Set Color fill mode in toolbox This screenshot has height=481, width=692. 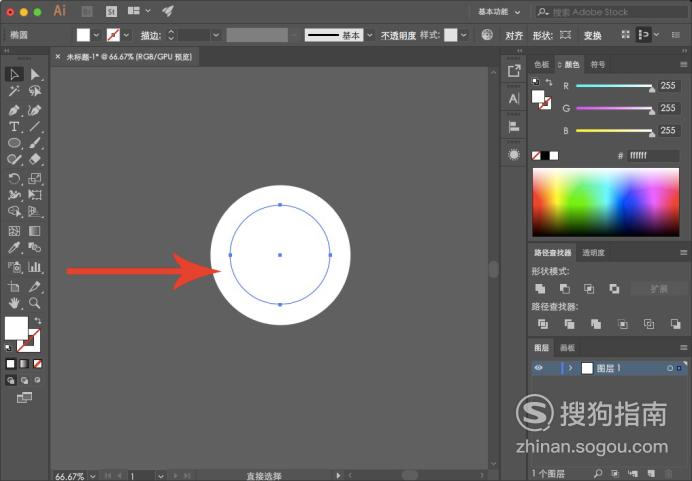(x=11, y=364)
